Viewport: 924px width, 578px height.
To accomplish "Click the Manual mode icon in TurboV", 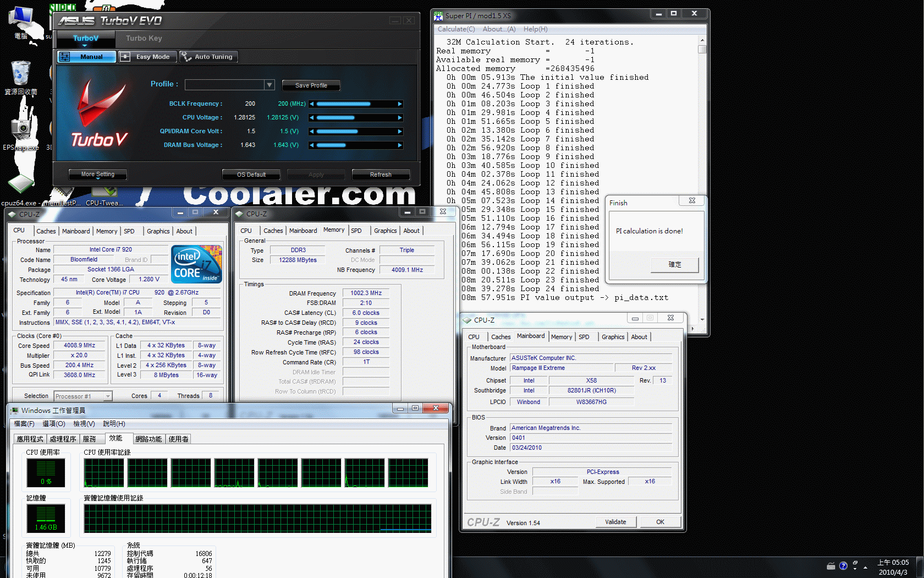I will 64,57.
